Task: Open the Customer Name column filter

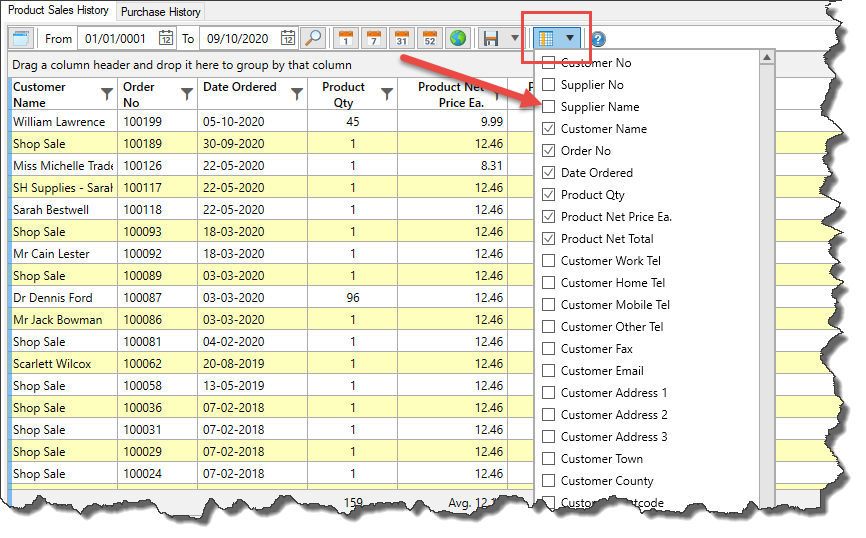Action: 107,94
